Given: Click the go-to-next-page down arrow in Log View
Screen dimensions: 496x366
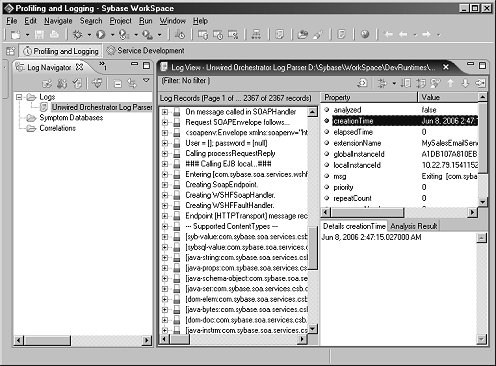Looking at the screenshot, I should 465,83.
